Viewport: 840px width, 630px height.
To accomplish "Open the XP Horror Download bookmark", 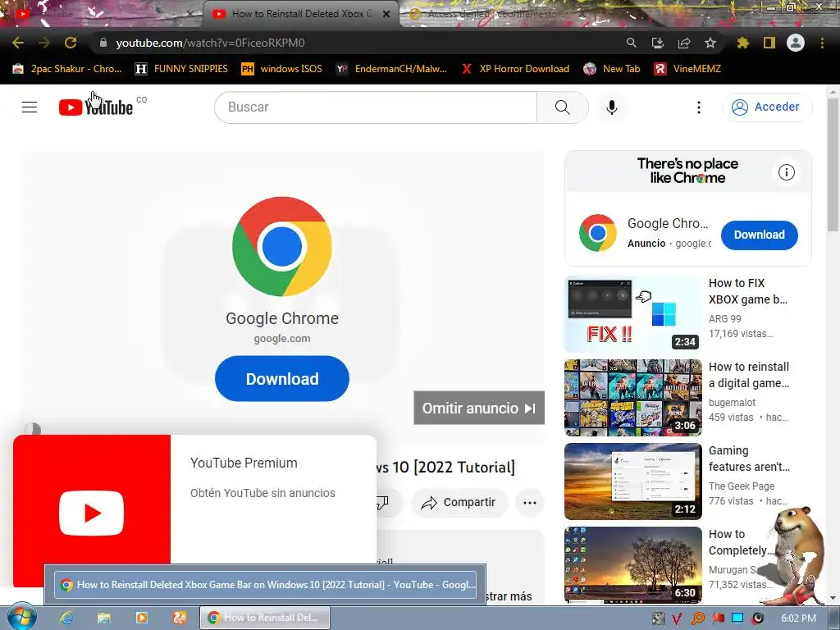I will click(515, 69).
